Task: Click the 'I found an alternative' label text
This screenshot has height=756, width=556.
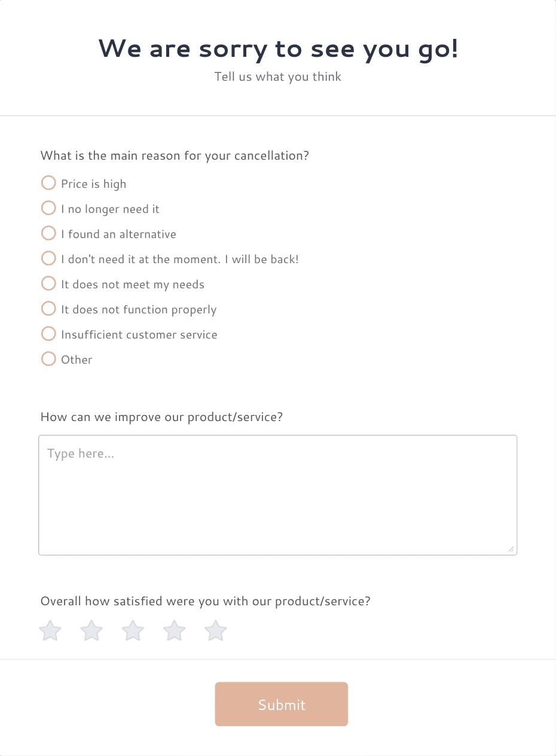Action: point(118,234)
